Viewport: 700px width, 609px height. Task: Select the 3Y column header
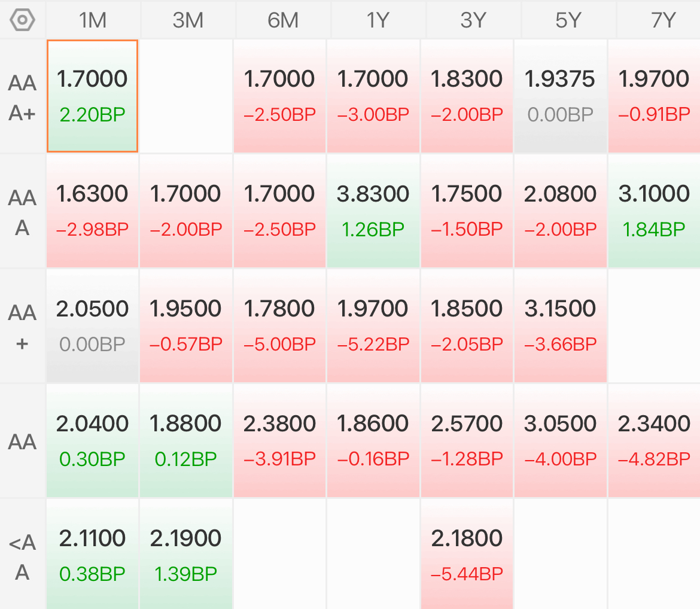coord(473,20)
